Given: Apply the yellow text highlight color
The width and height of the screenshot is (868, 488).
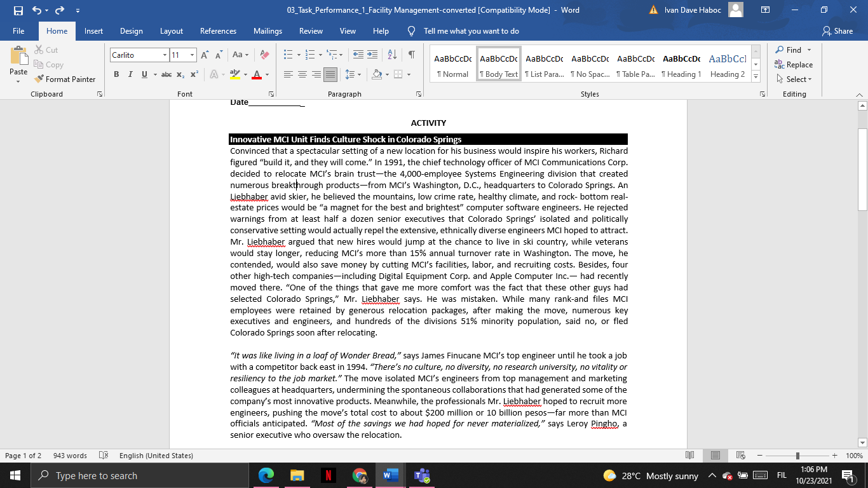Looking at the screenshot, I should 234,74.
